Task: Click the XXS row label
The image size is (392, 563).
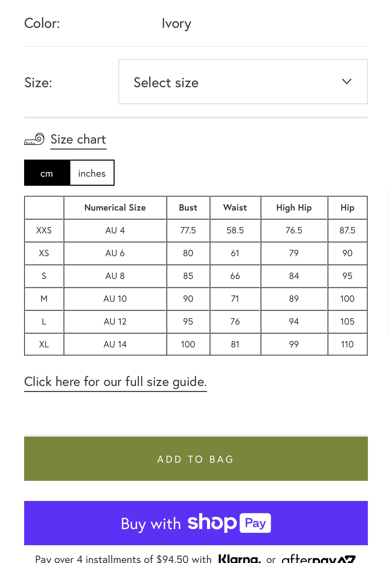Action: [x=44, y=230]
